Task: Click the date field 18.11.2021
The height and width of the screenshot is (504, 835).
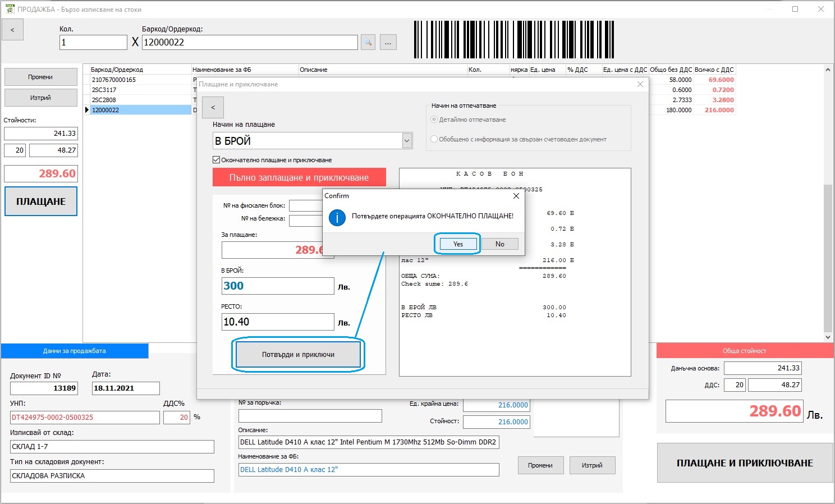Action: pyautogui.click(x=126, y=388)
